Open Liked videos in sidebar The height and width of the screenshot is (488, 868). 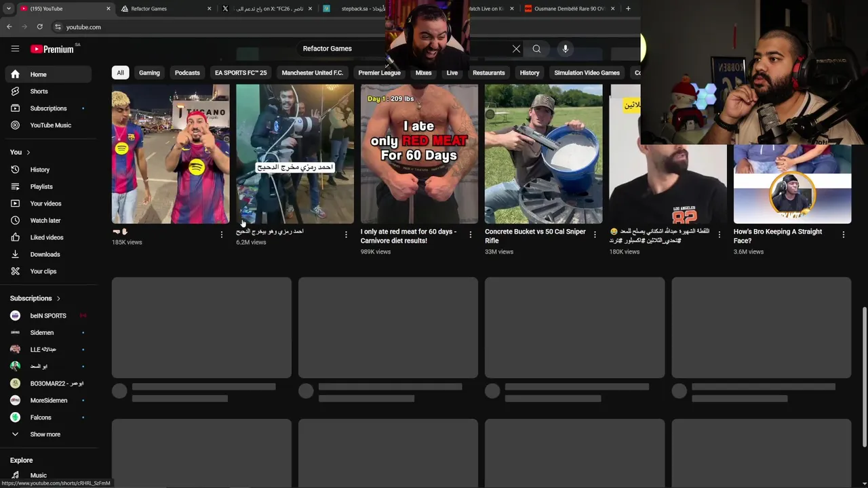point(47,237)
